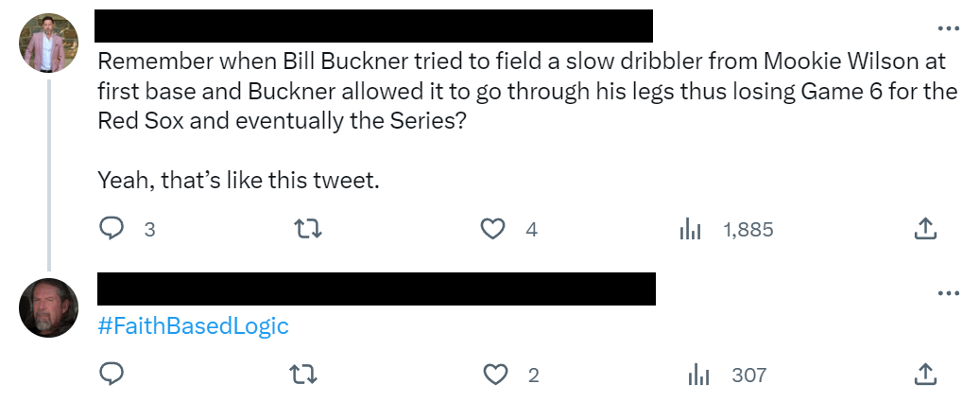The height and width of the screenshot is (402, 980).
Task: Open more options for the #FaithBasedLogic tweet
Action: tap(948, 293)
